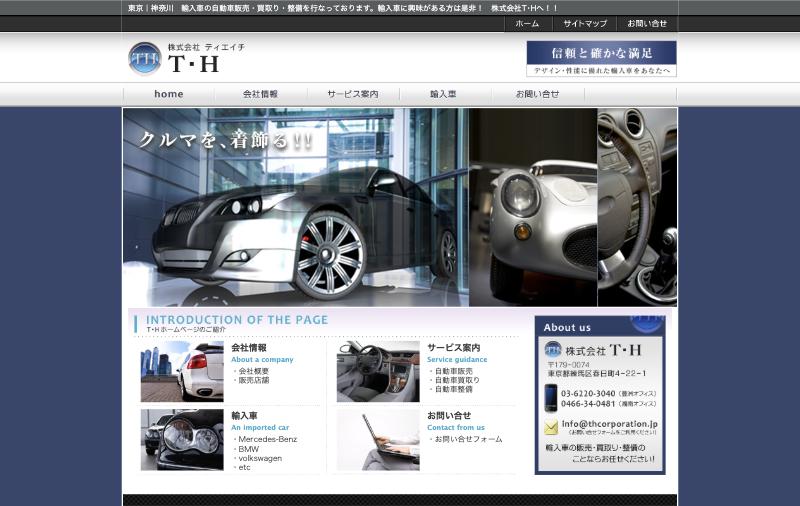Open サイトマップ link in top bar
Image resolution: width=800 pixels, height=506 pixels.
click(x=585, y=23)
